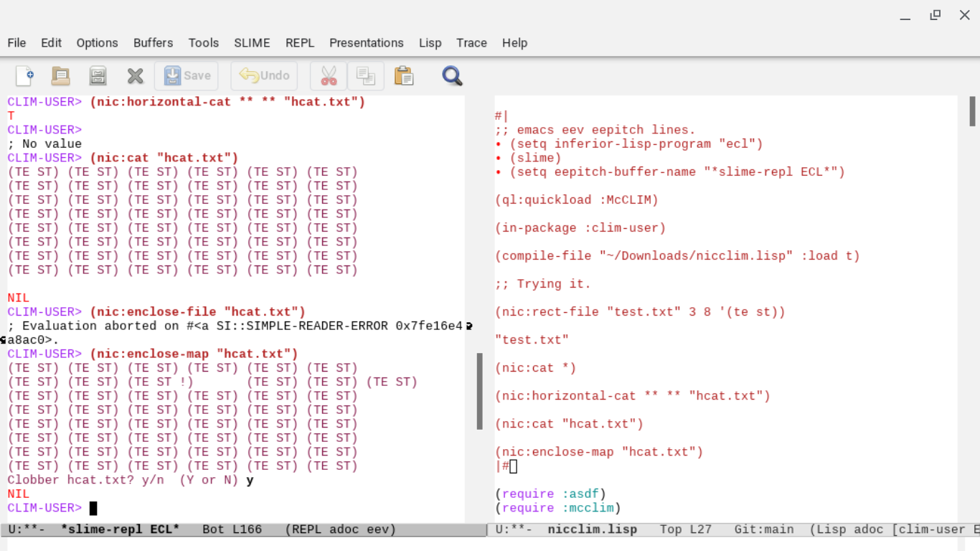Image resolution: width=980 pixels, height=551 pixels.
Task: Cut text with the scissors icon
Action: pyautogui.click(x=329, y=75)
